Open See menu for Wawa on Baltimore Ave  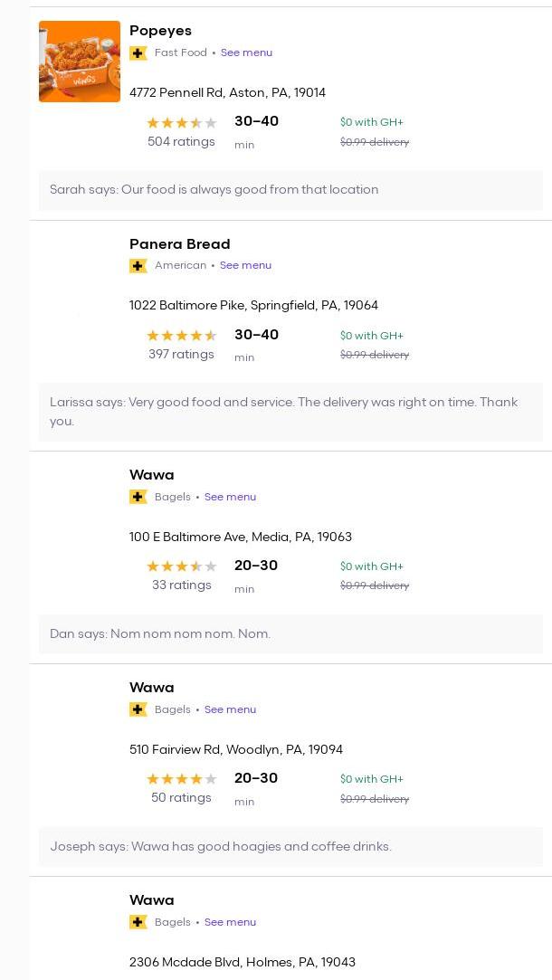(x=230, y=497)
